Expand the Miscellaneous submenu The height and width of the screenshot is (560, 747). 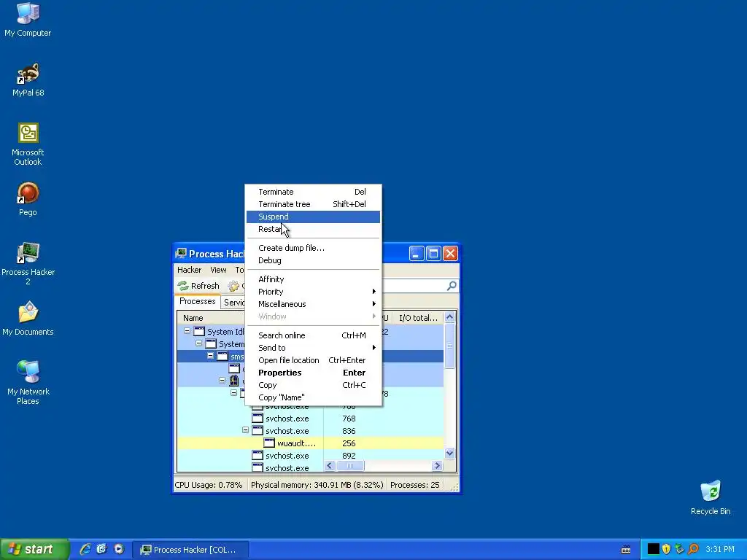pyautogui.click(x=313, y=304)
